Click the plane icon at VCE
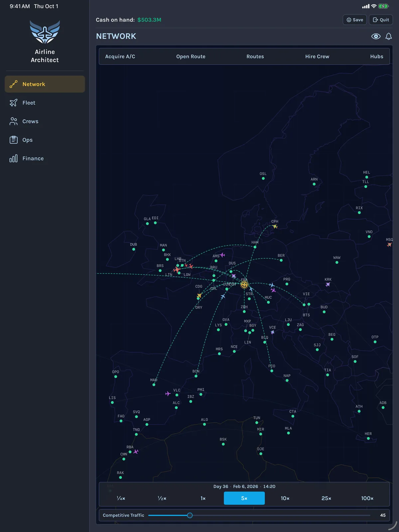This screenshot has width=399, height=532. [273, 332]
